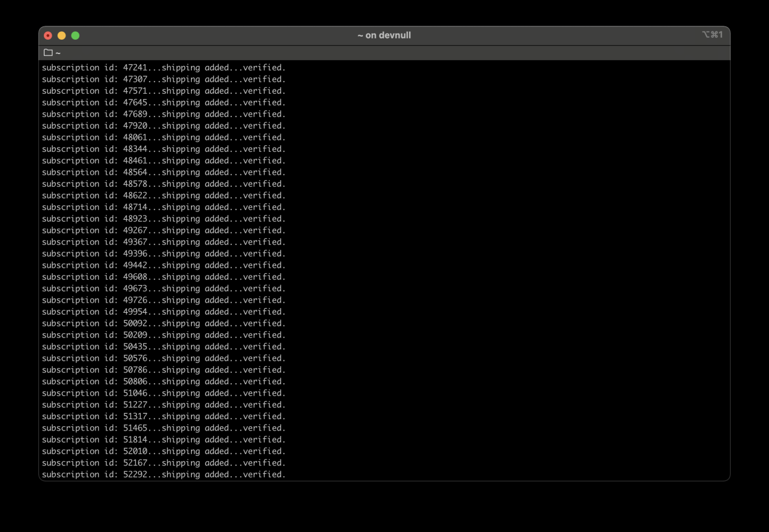This screenshot has height=532, width=769.
Task: Click the line with subscription id 49673
Action: click(164, 288)
